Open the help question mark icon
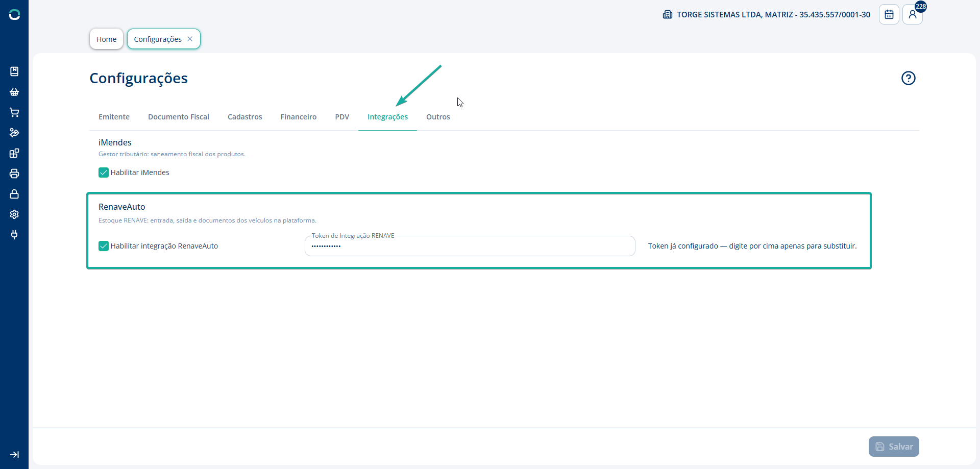Image resolution: width=980 pixels, height=469 pixels. click(909, 78)
